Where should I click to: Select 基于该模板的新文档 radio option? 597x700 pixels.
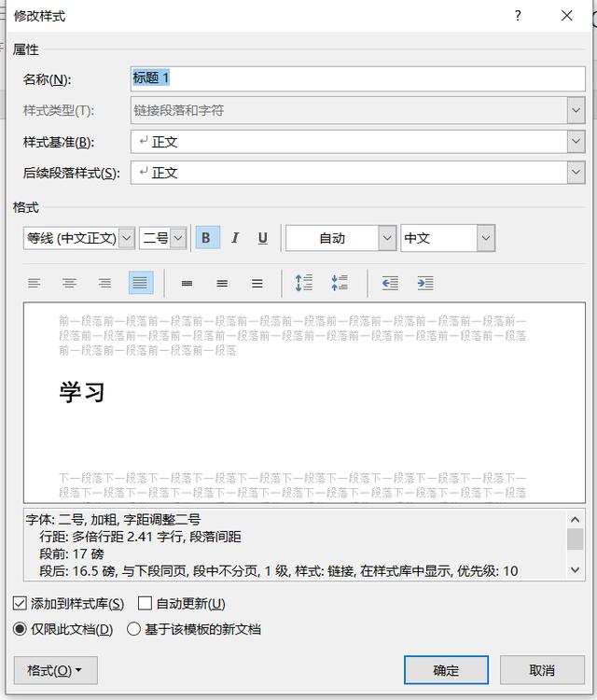coord(134,629)
